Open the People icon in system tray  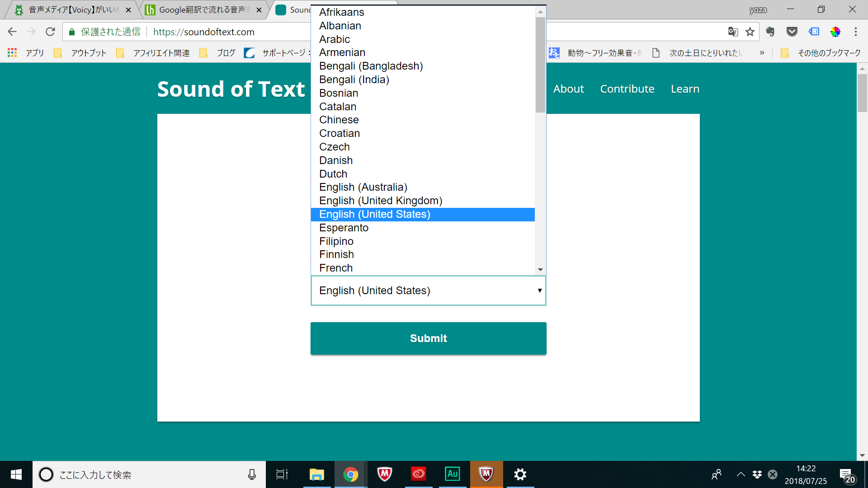[x=717, y=474]
